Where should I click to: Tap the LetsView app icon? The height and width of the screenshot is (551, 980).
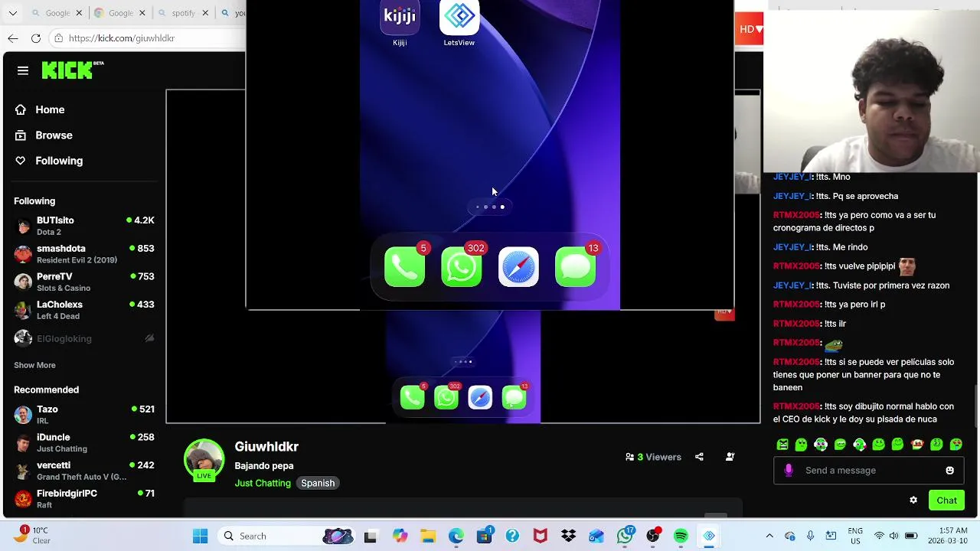(x=459, y=18)
